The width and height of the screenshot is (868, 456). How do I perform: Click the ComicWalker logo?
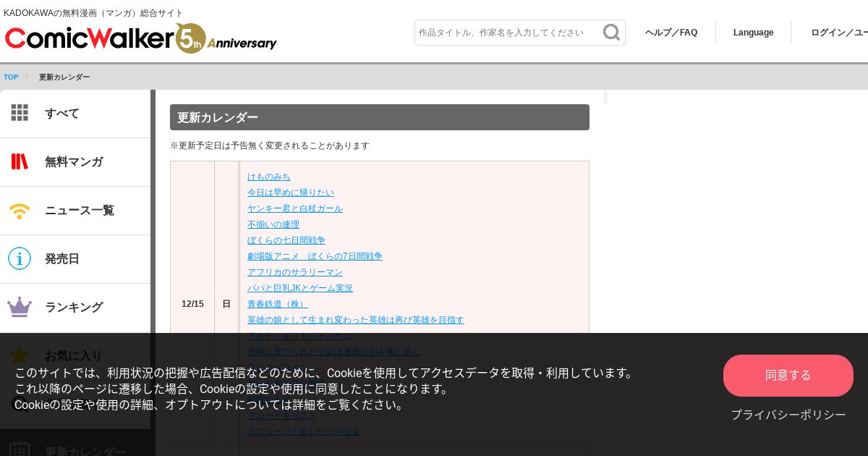click(141, 38)
